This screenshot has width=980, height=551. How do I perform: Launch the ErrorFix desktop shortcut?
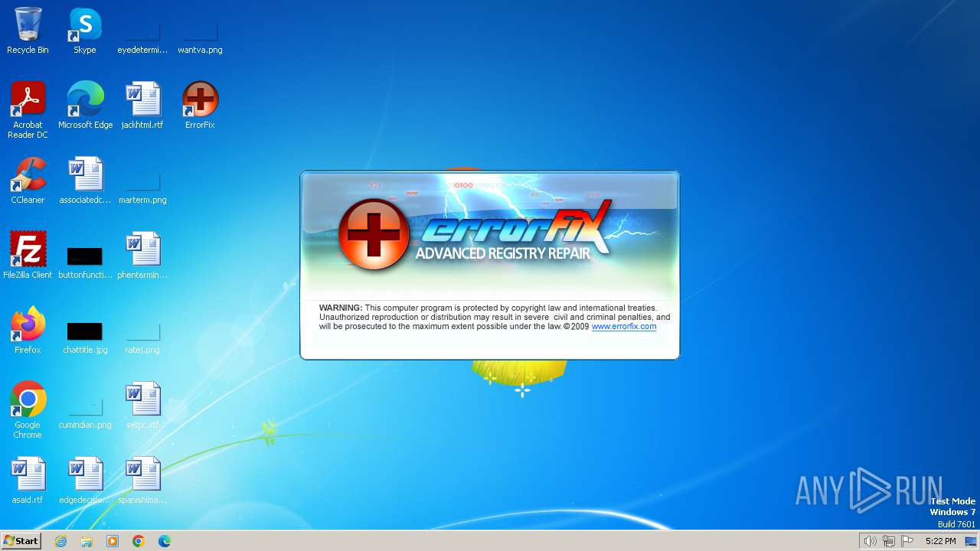pyautogui.click(x=200, y=106)
